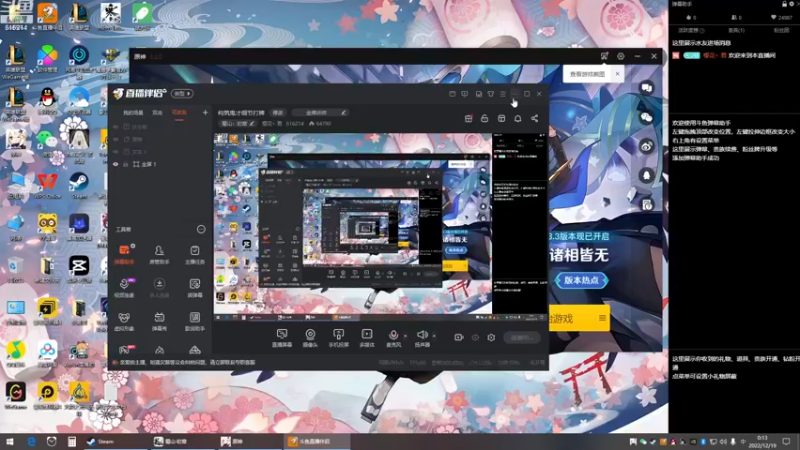Toggle the preview eye icon in the bottom toolbar
Viewport: 800px width, 450px height.
475,337
